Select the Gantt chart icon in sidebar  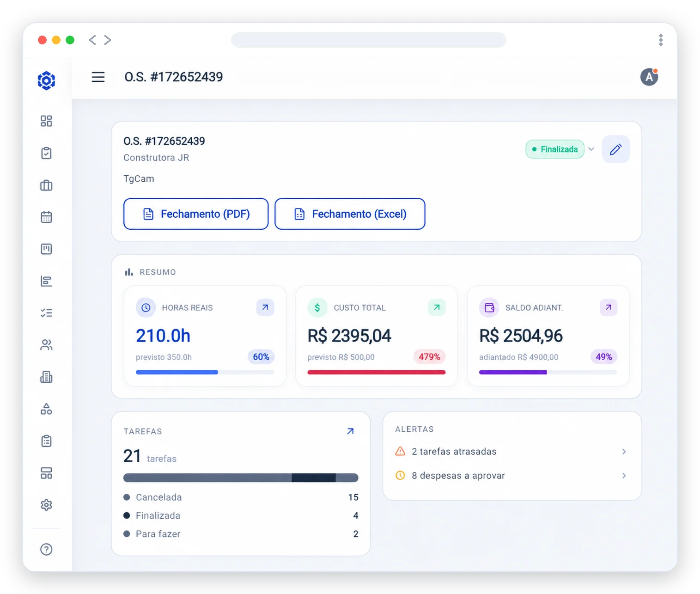[x=46, y=281]
